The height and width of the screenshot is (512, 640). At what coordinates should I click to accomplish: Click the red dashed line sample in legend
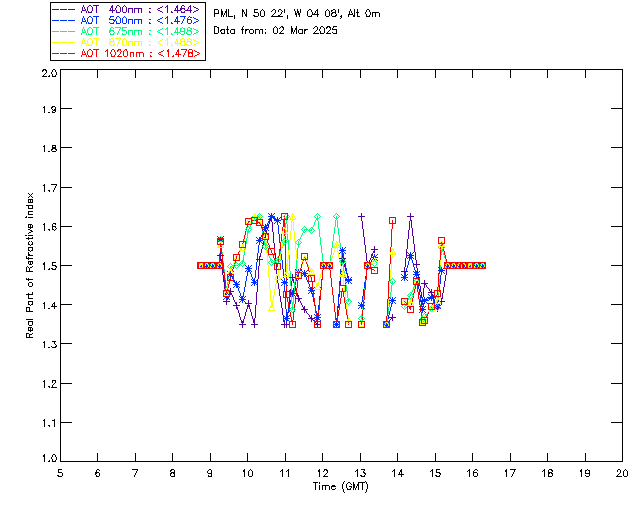[x=64, y=53]
